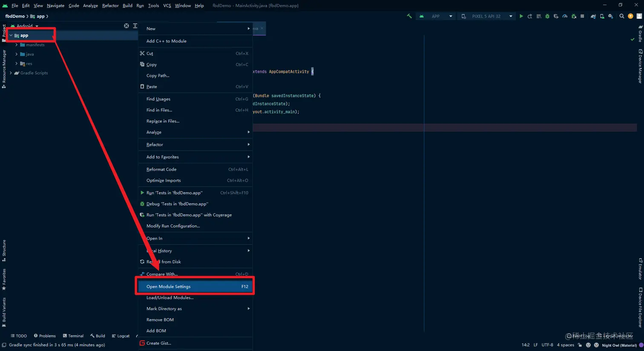This screenshot has width=644, height=351.
Task: Open Build Variants side tab
Action: pyautogui.click(x=4, y=312)
